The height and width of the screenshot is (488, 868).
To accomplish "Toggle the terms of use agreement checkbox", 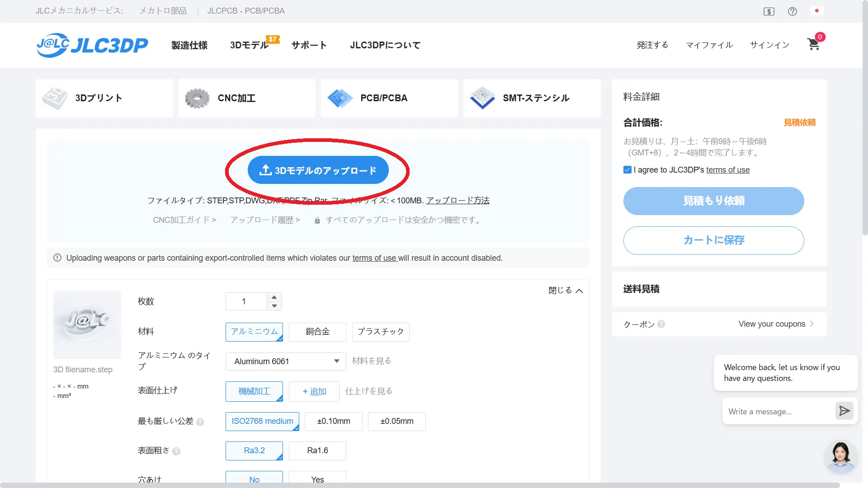I will pyautogui.click(x=627, y=170).
